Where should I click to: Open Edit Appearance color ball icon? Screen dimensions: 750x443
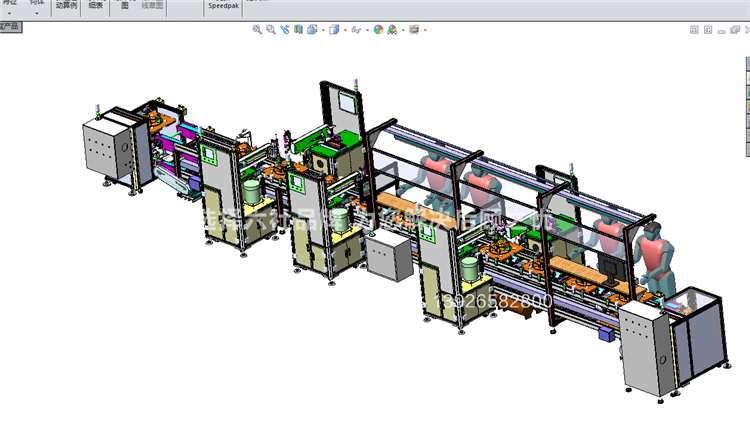point(378,30)
